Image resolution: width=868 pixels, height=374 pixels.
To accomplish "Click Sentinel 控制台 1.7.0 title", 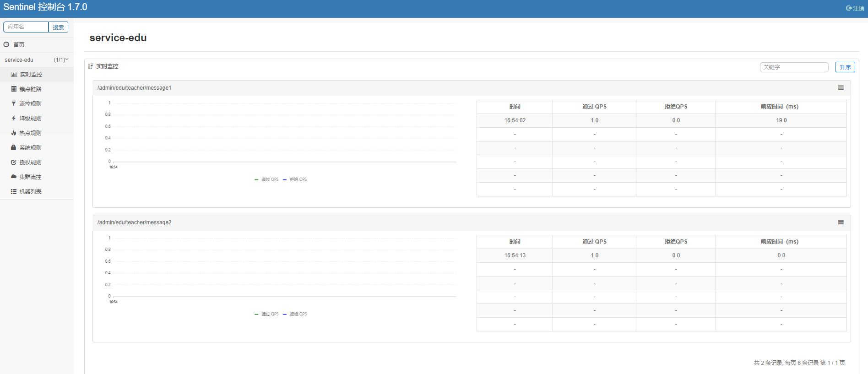I will pyautogui.click(x=45, y=7).
